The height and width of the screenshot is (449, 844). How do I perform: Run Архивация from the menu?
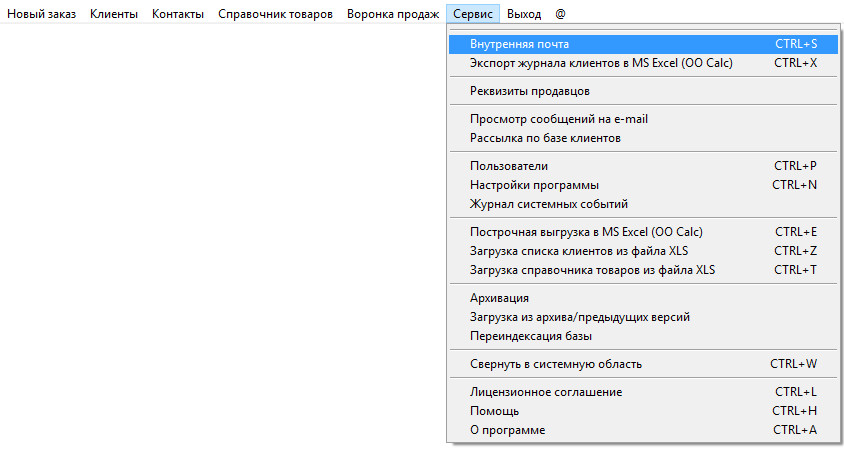pyautogui.click(x=499, y=298)
